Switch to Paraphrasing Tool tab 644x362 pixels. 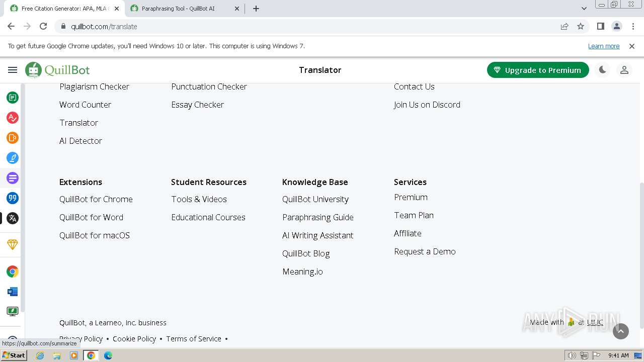(185, 9)
